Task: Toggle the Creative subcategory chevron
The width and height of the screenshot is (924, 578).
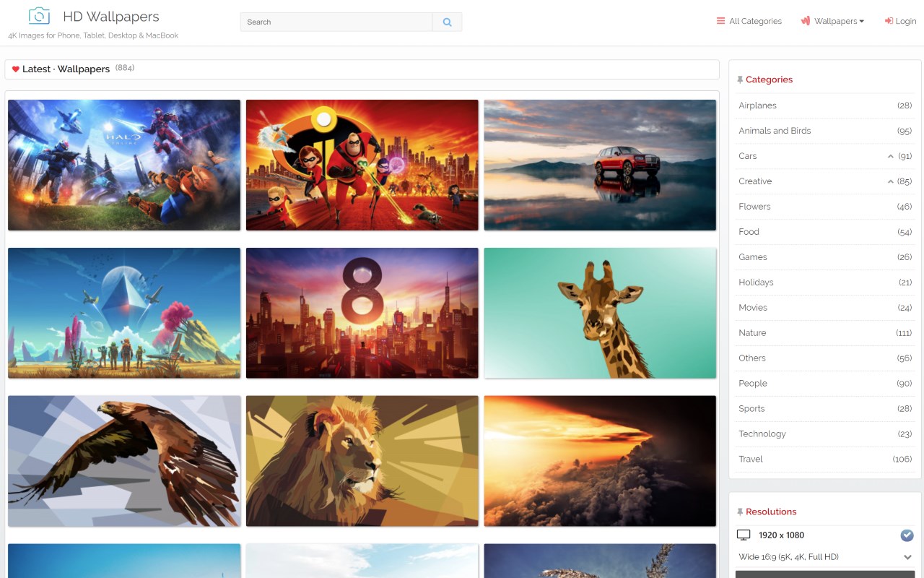Action: (891, 181)
